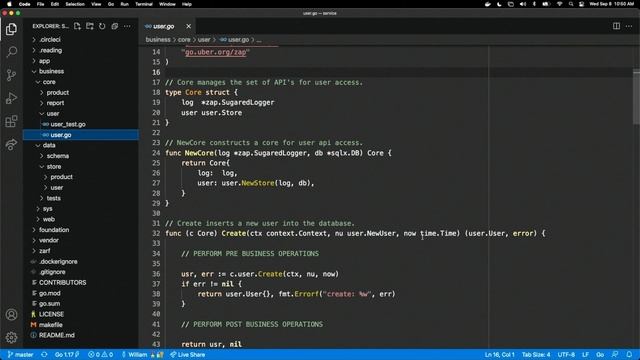Open the Explorer view in activity bar

pos(11,29)
